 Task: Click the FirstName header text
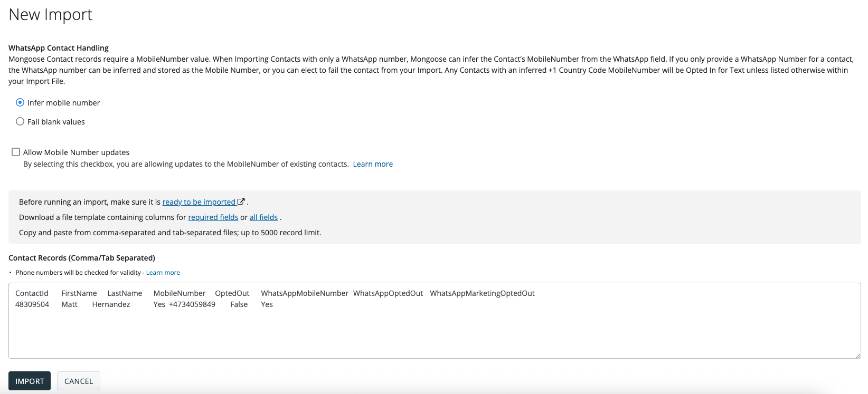79,293
